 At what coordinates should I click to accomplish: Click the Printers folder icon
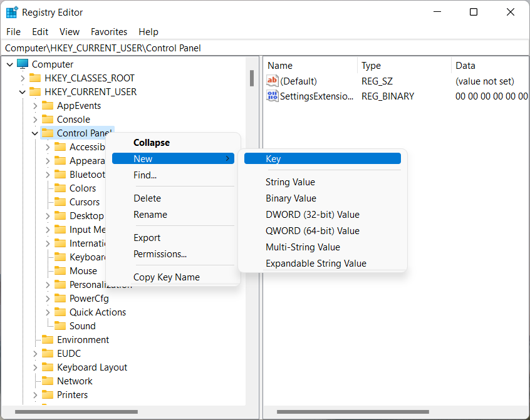click(48, 395)
